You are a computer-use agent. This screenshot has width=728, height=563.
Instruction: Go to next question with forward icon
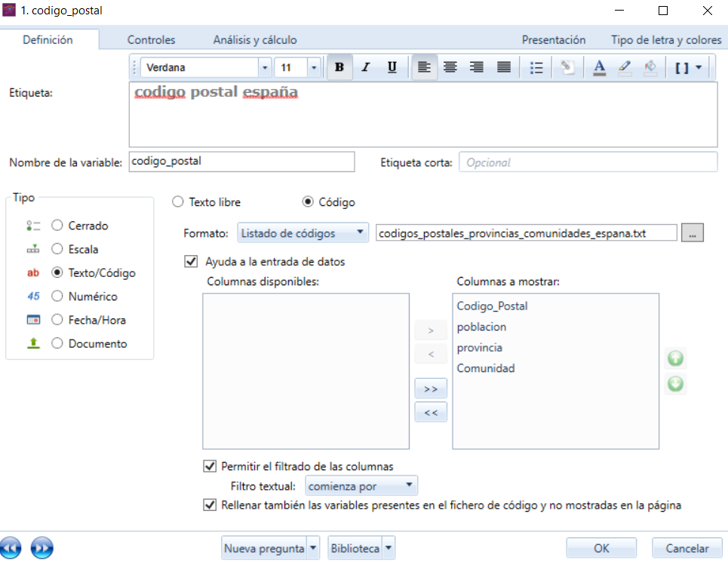[41, 548]
